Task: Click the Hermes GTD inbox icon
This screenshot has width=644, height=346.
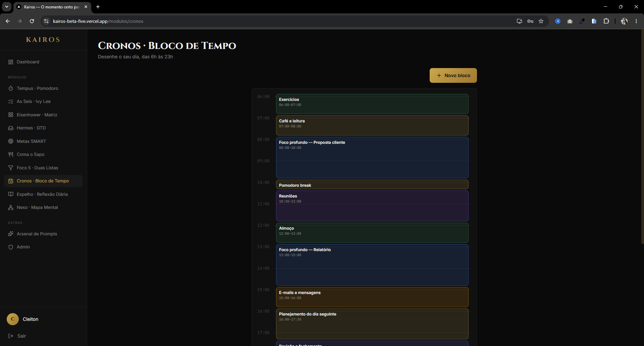Action: pos(11,128)
